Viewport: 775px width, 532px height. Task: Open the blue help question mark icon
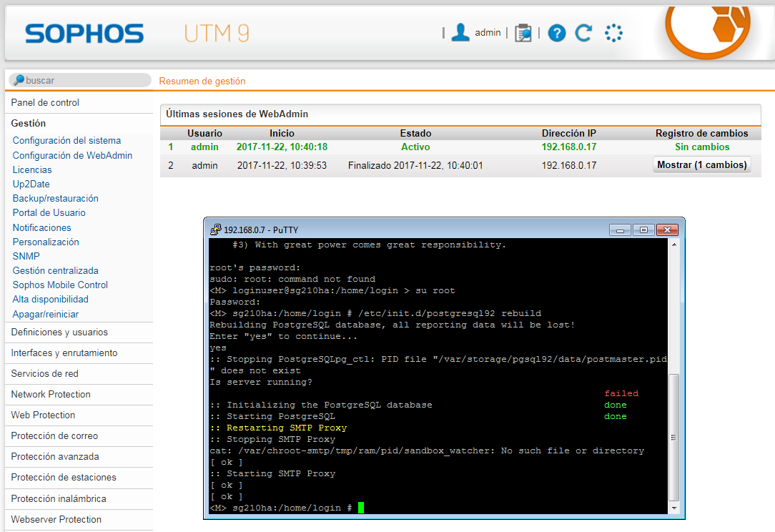[556, 33]
